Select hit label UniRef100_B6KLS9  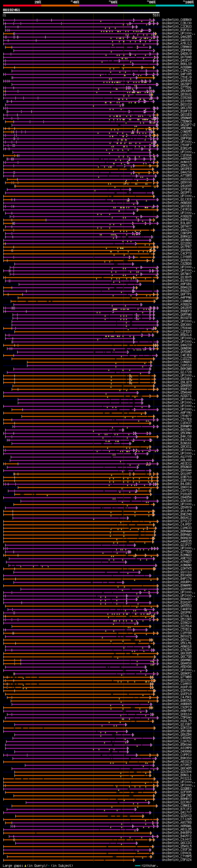(x=177, y=64)
